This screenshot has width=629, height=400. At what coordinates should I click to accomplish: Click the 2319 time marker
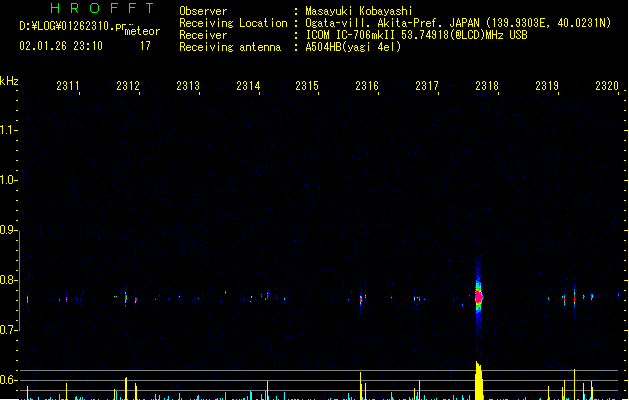coord(547,86)
